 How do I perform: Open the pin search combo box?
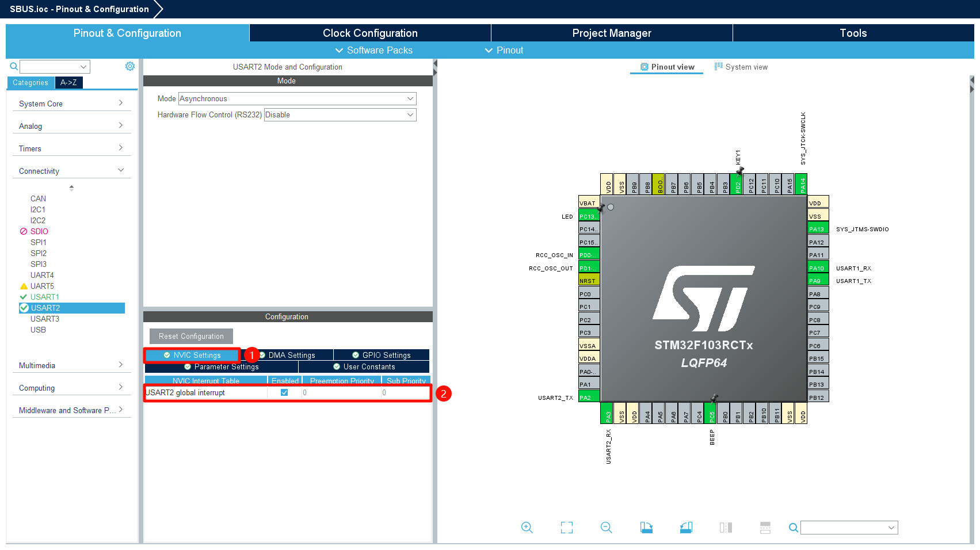pyautogui.click(x=849, y=528)
